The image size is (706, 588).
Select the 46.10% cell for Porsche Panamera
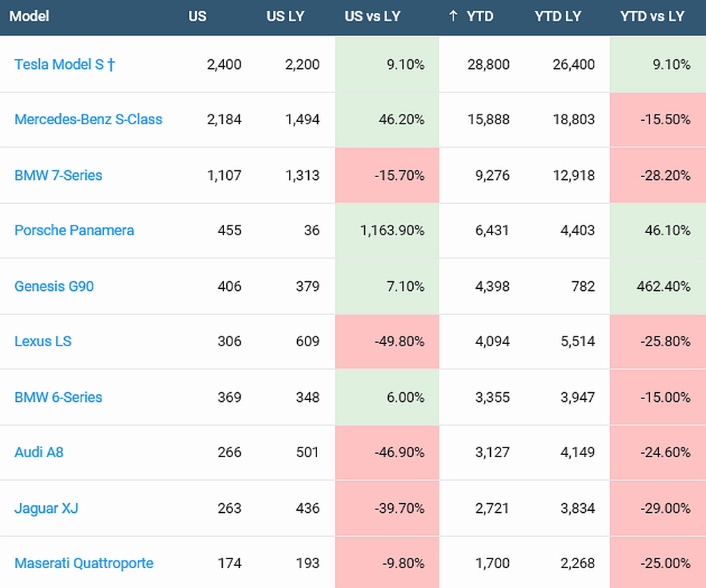[658, 230]
